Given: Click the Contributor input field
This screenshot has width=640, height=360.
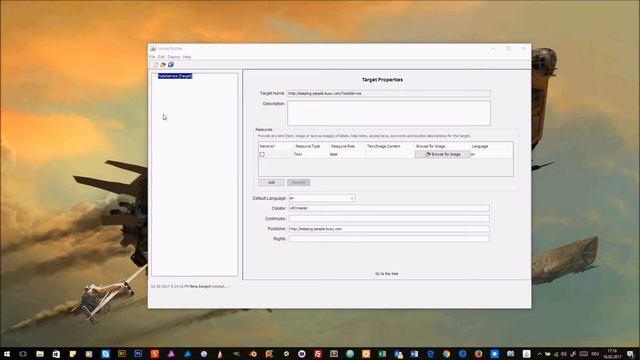Looking at the screenshot, I should (x=389, y=218).
